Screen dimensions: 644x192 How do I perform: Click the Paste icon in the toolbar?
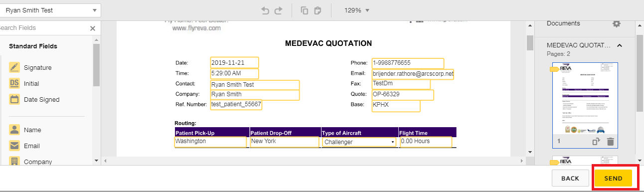[x=318, y=10]
